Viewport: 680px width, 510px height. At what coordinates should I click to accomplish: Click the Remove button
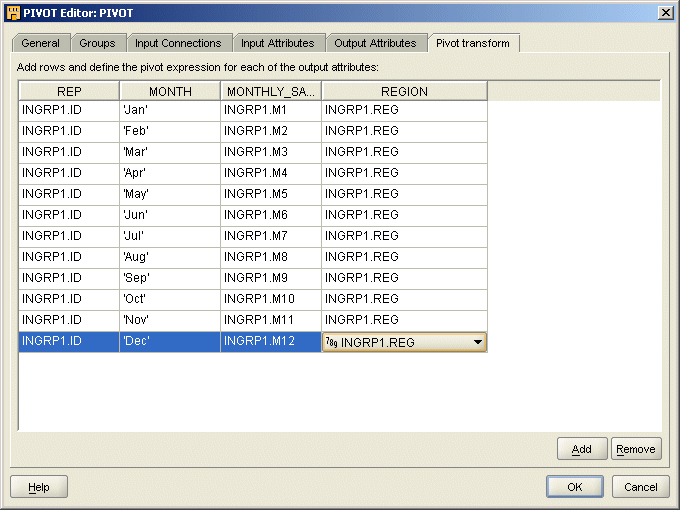click(636, 449)
